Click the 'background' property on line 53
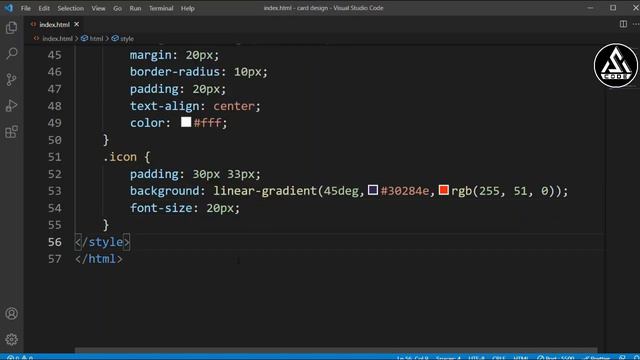Viewport: 640px width, 360px height. coord(164,191)
